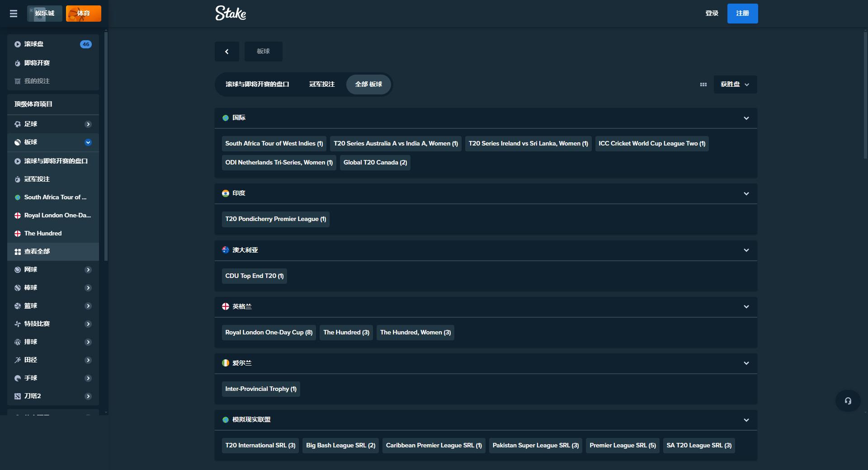Click the 登录 login button
The width and height of the screenshot is (868, 470).
click(712, 14)
